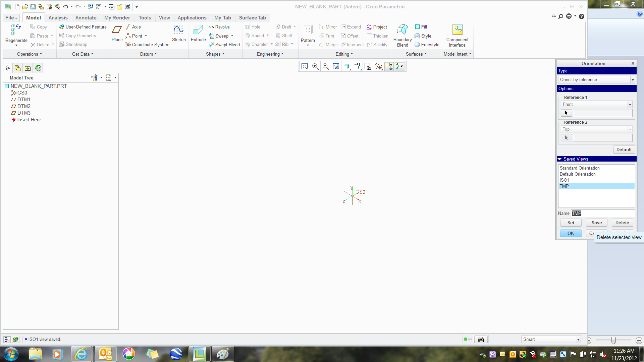Open the Display Style cube icon

pyautogui.click(x=347, y=66)
